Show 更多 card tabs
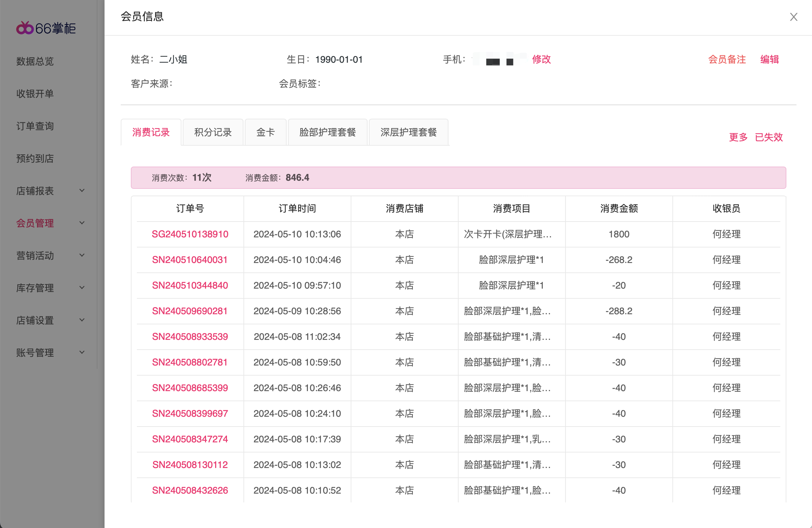This screenshot has height=528, width=812. (738, 137)
